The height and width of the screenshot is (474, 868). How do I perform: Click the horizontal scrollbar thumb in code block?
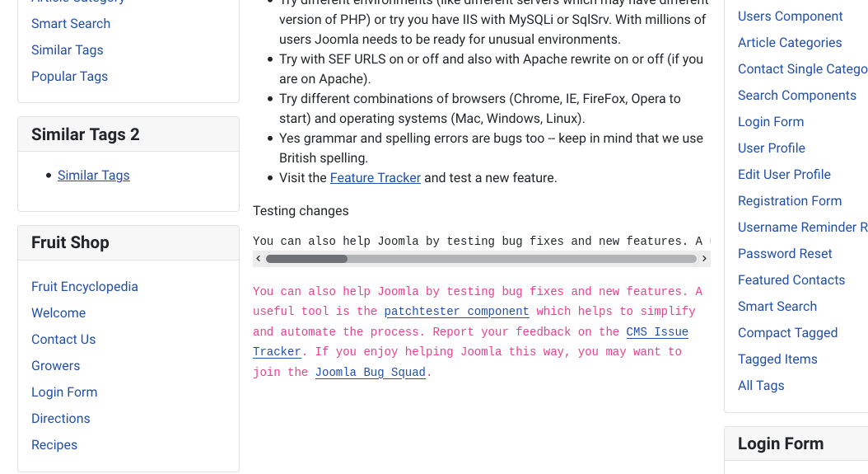[x=306, y=259]
